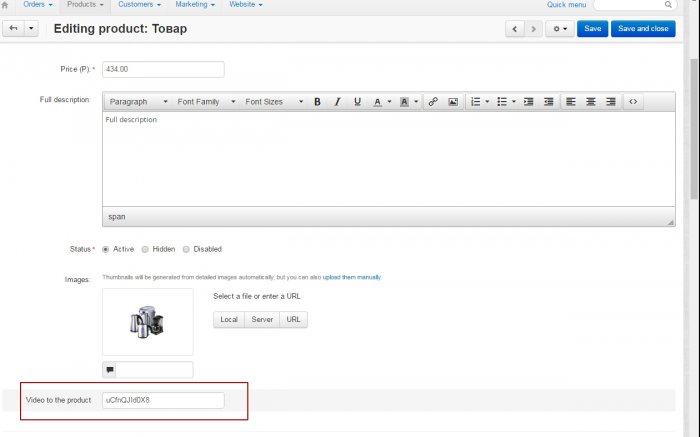Open the Quick menu link
Image resolution: width=700 pixels, height=437 pixels.
(x=566, y=5)
